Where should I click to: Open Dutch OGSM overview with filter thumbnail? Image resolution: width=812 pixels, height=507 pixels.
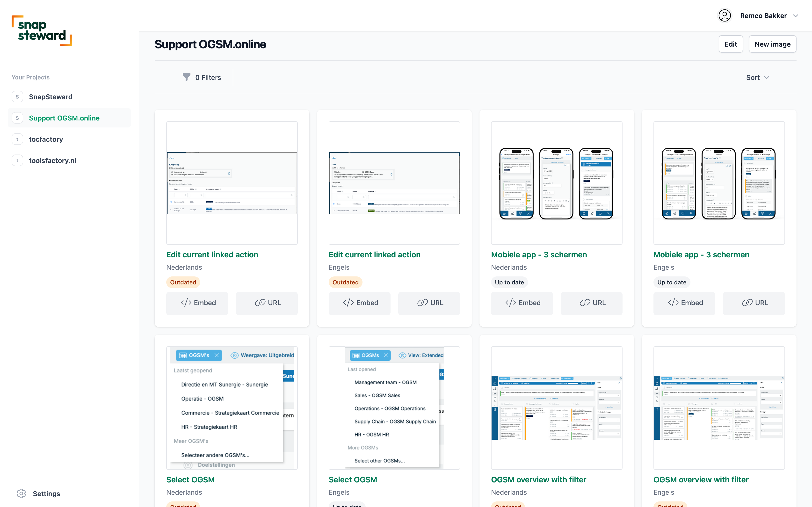point(556,408)
